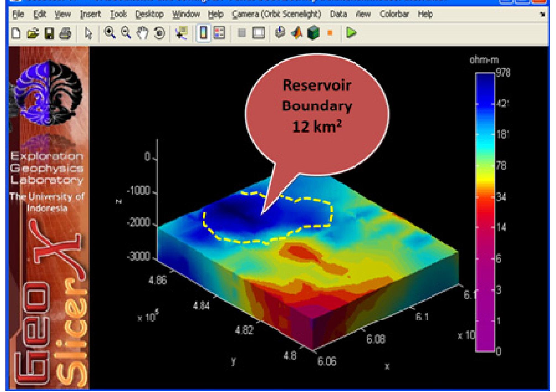Open the Camera (Orbit Scenelight) menu
This screenshot has width=556, height=392.
[276, 14]
